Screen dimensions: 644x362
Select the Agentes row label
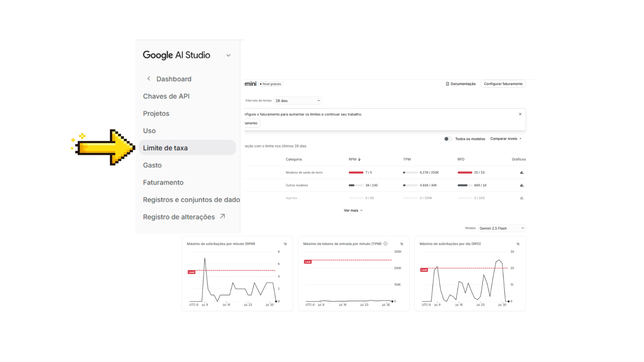pyautogui.click(x=291, y=198)
